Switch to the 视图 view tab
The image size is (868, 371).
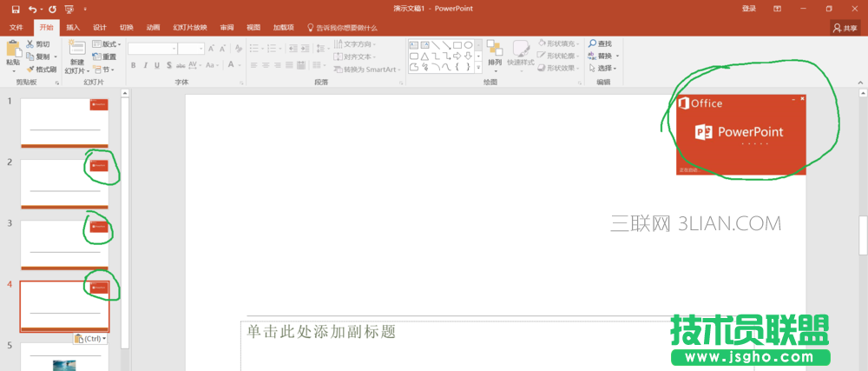point(253,28)
